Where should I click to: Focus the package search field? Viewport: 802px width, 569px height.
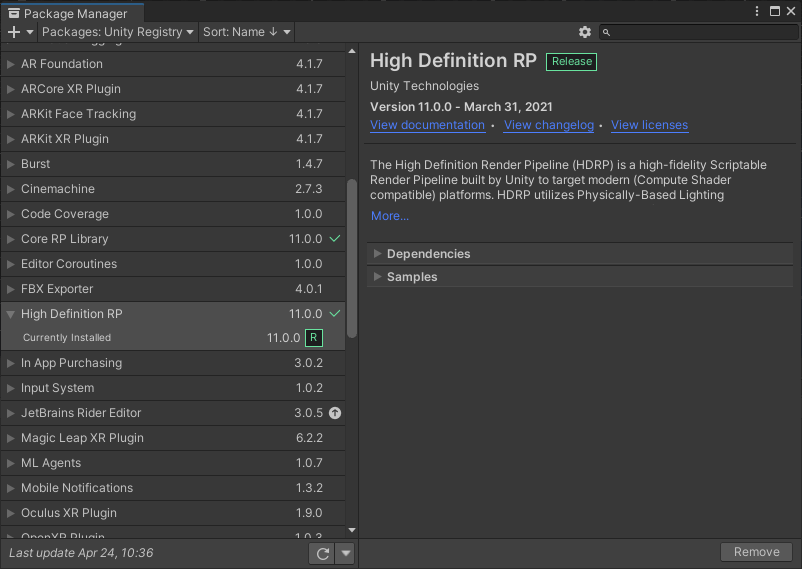[698, 32]
